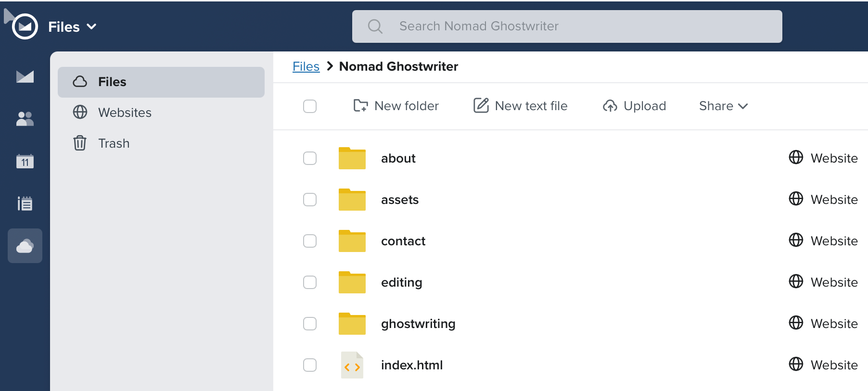Open the index.html file icon

click(x=352, y=365)
